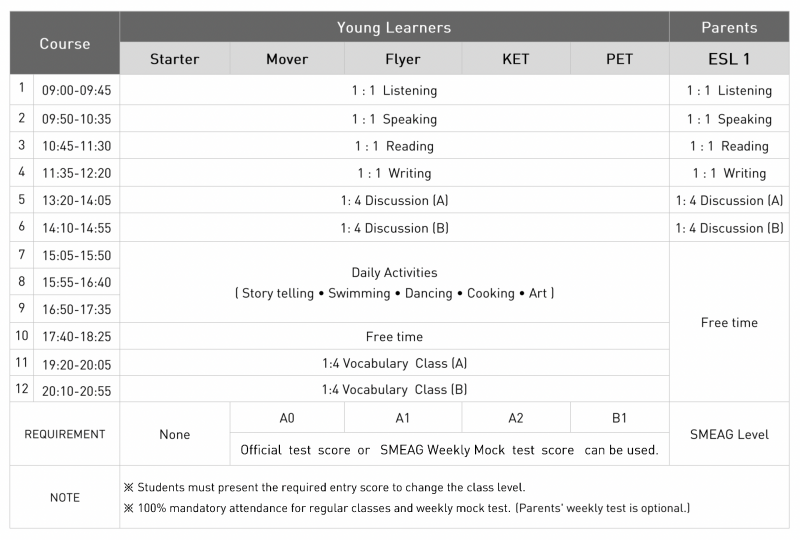Click the NOTE row label
Screen dimensions: 800x540
[65, 497]
